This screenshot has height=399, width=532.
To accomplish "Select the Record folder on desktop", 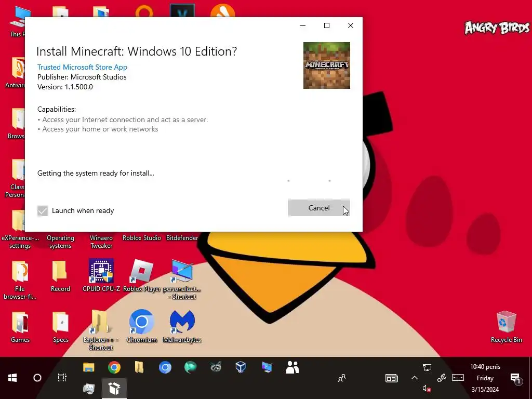I will (60, 276).
